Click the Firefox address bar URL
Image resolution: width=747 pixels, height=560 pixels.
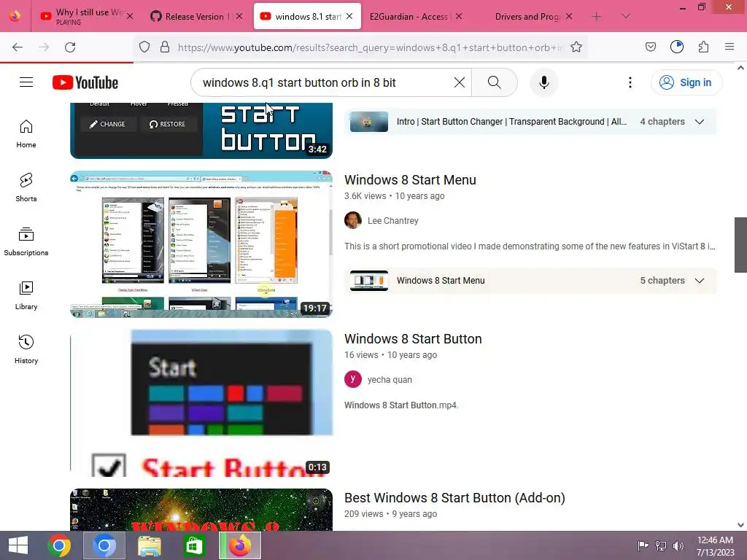coord(370,47)
